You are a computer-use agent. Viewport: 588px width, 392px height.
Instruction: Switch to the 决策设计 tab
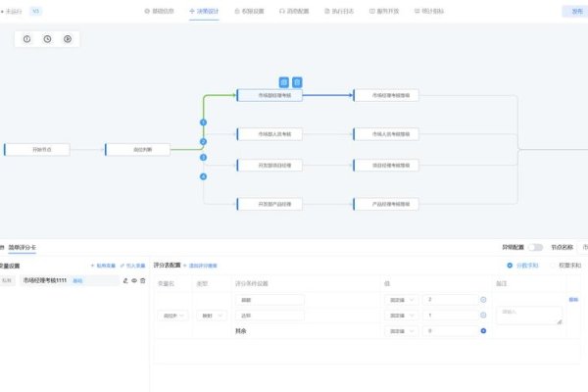pyautogui.click(x=204, y=11)
